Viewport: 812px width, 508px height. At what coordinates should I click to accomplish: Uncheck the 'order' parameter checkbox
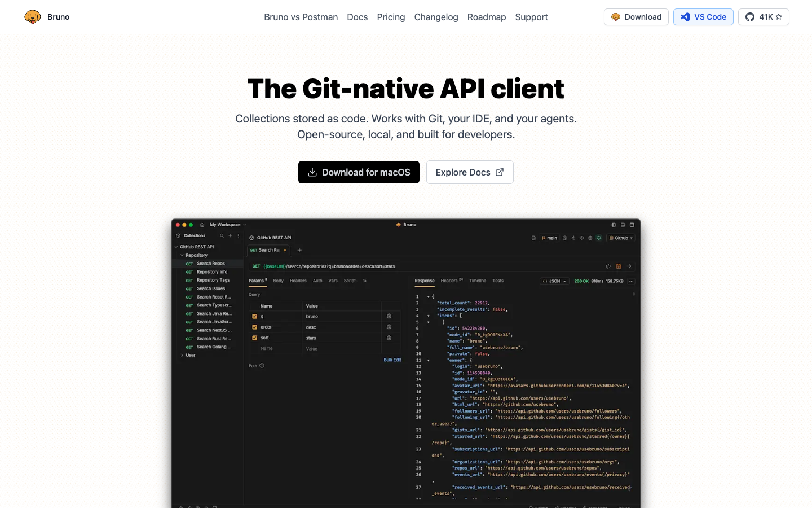click(x=254, y=327)
